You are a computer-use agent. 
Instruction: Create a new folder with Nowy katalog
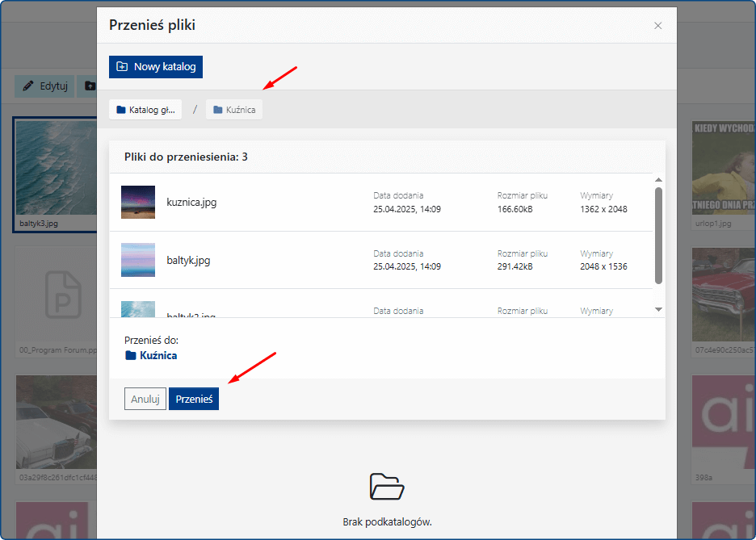tap(156, 67)
